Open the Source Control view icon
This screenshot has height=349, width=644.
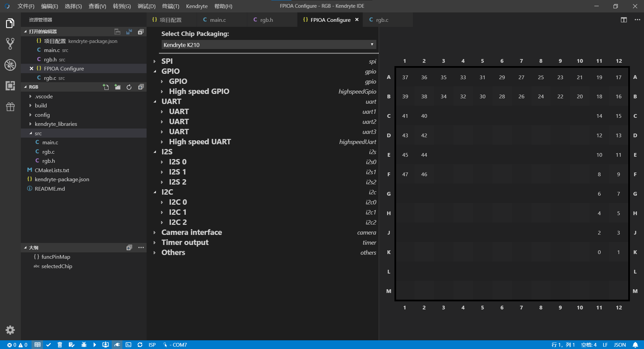(10, 44)
